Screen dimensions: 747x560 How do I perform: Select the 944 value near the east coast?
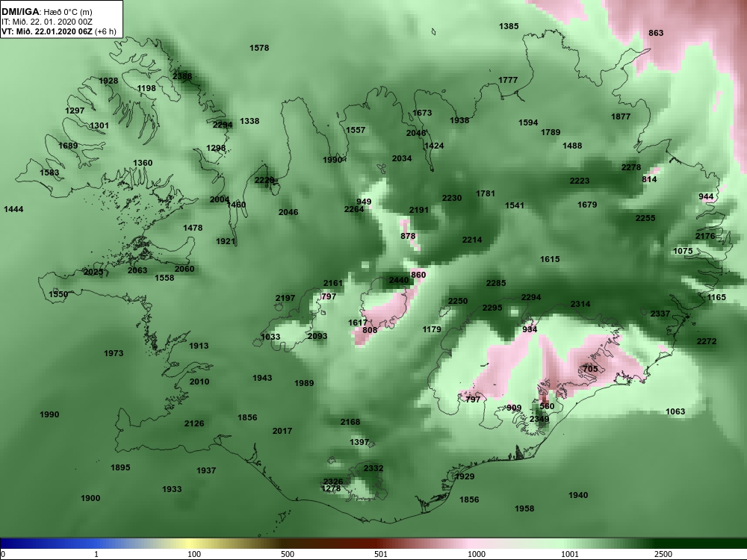click(706, 197)
